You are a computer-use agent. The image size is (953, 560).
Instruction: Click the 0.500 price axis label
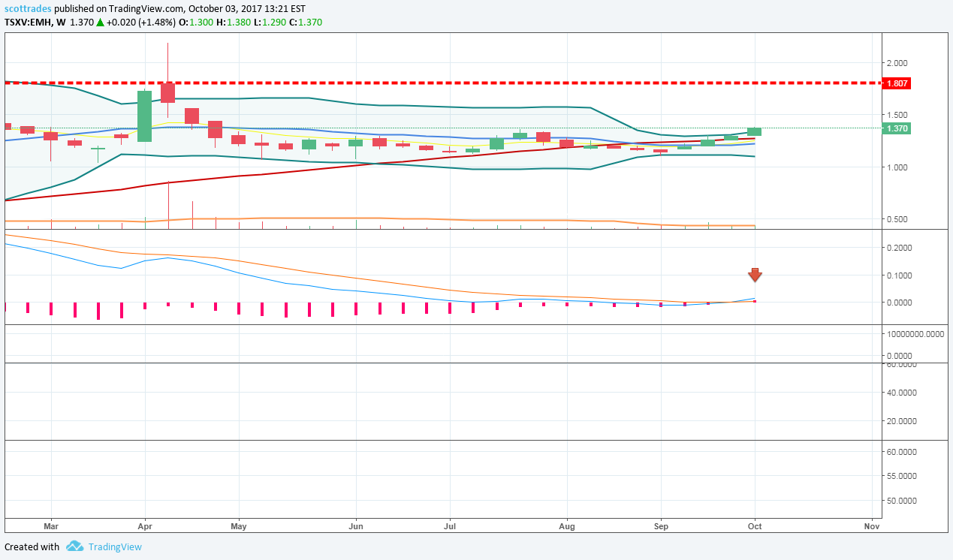click(x=897, y=219)
